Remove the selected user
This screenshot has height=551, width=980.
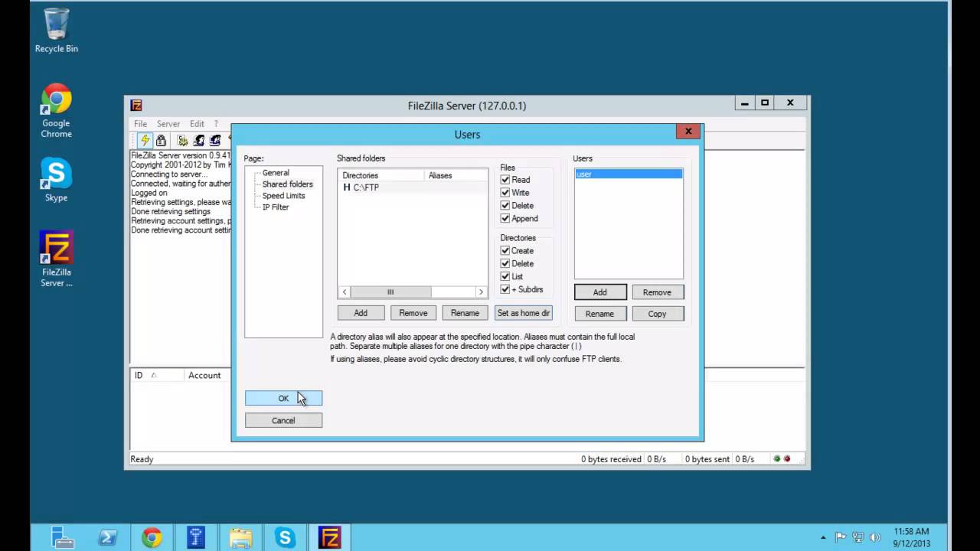pyautogui.click(x=657, y=292)
